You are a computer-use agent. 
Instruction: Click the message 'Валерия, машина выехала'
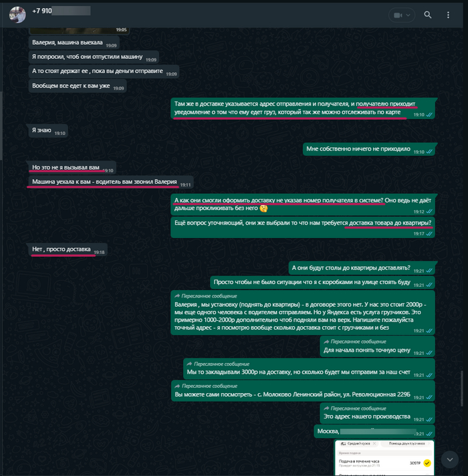(74, 43)
